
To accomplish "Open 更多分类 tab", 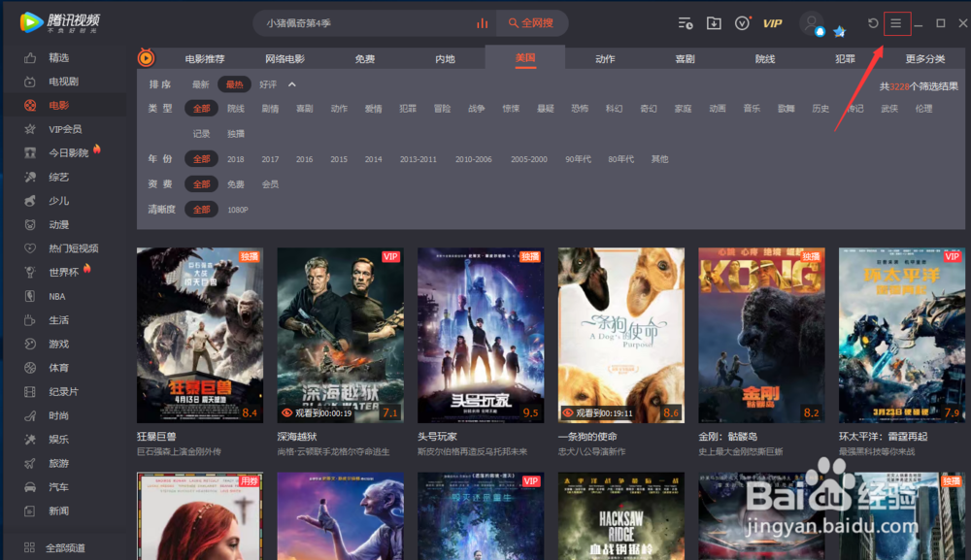I will tap(925, 59).
